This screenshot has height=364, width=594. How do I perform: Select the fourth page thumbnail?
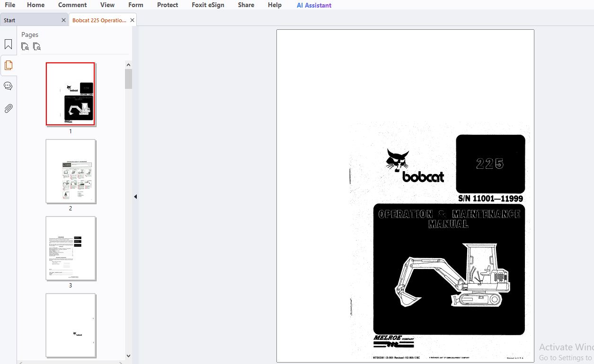tap(71, 325)
